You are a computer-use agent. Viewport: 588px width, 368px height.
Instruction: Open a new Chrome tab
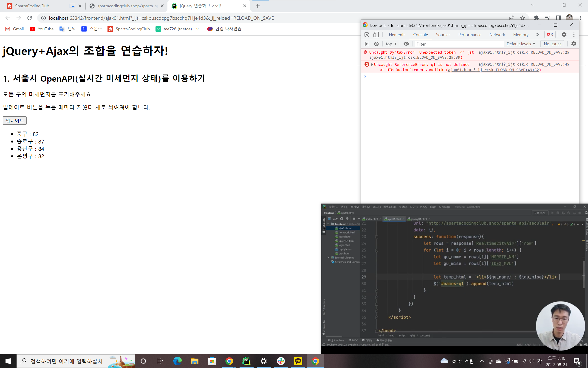click(x=258, y=6)
